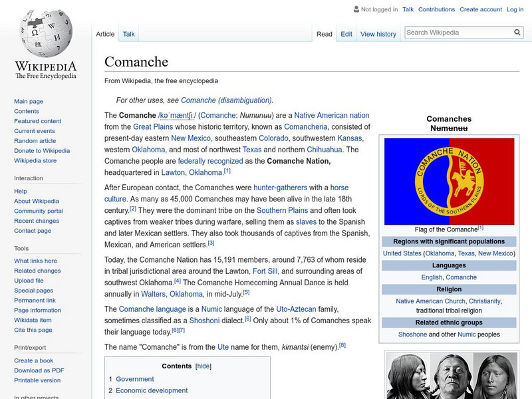The height and width of the screenshot is (399, 532).
Task: Load a Random article
Action: [x=35, y=141]
